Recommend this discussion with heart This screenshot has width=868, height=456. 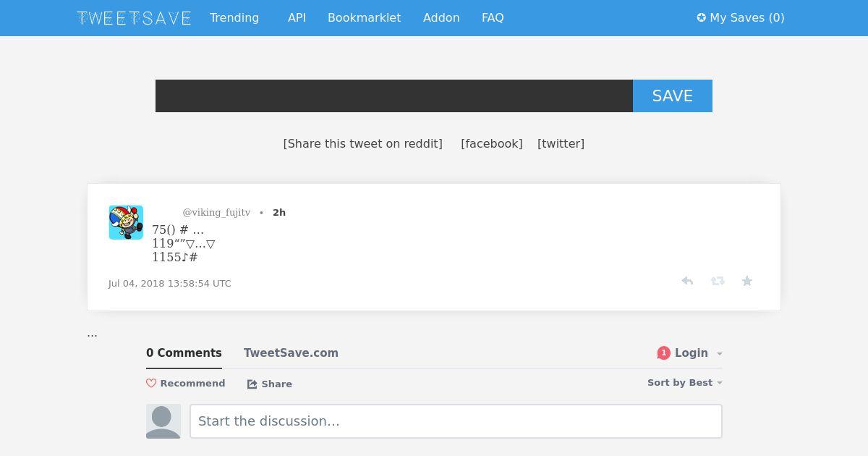[186, 384]
